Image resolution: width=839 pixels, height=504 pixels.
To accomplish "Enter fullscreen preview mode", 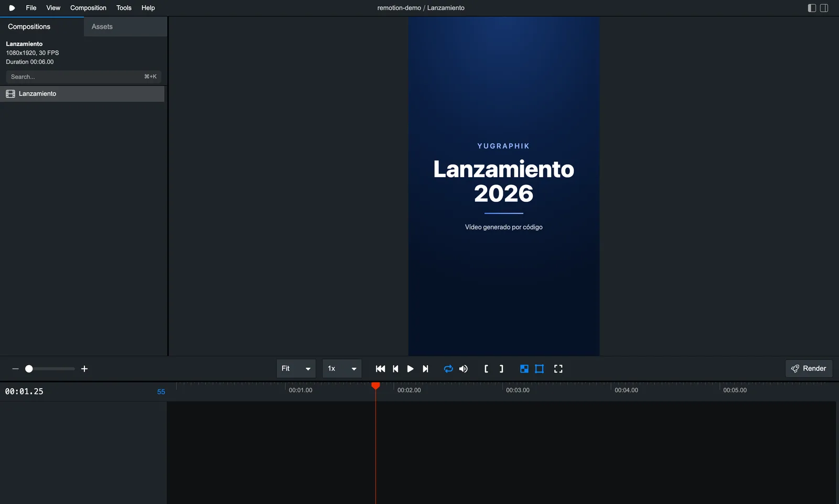I will pos(558,369).
